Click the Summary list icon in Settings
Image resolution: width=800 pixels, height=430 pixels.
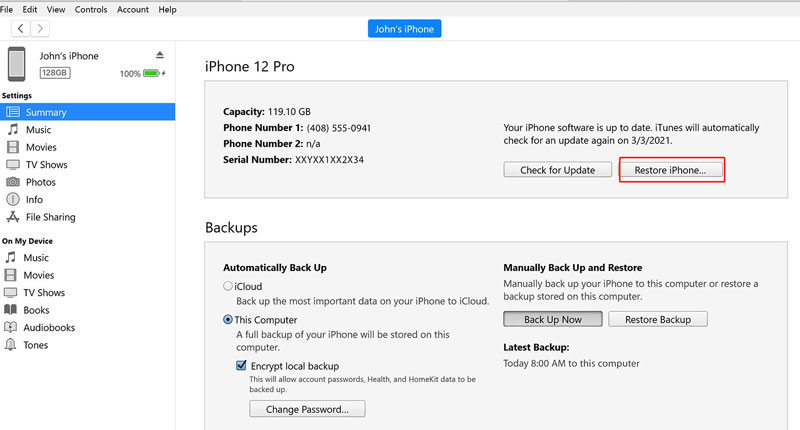13,112
